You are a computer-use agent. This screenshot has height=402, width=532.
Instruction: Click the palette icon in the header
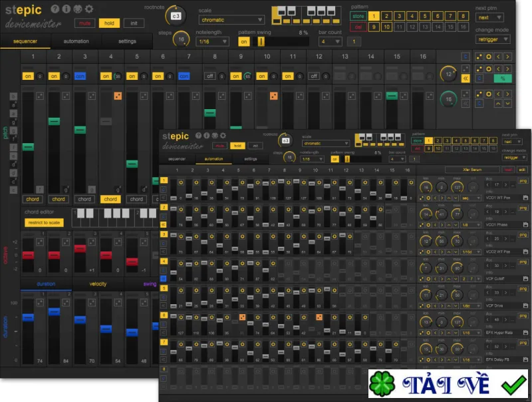78,9
